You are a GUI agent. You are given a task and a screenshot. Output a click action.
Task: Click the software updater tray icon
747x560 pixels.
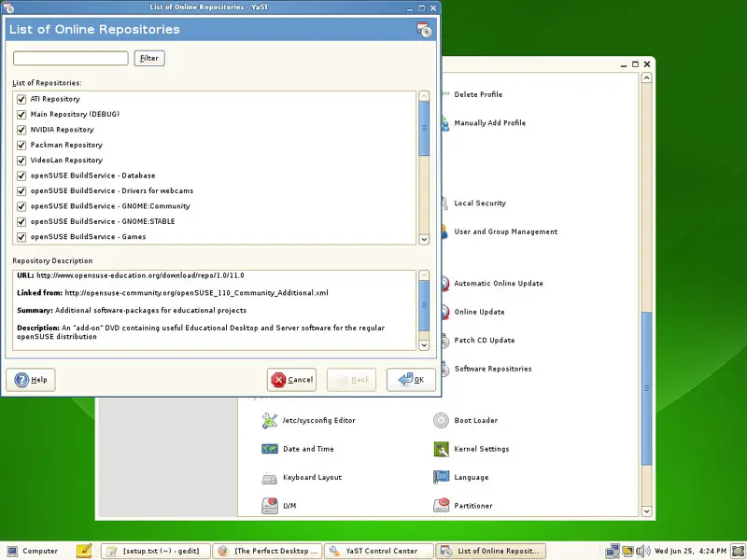(627, 551)
